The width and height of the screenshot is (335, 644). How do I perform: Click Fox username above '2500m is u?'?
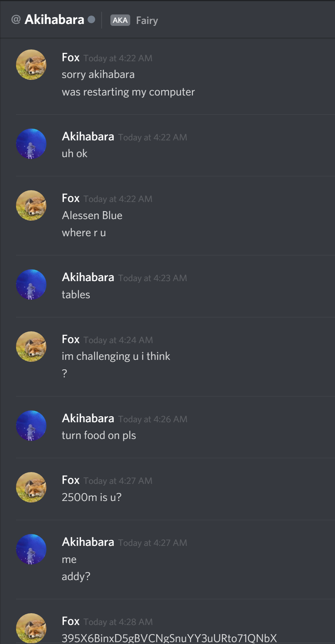coord(71,480)
